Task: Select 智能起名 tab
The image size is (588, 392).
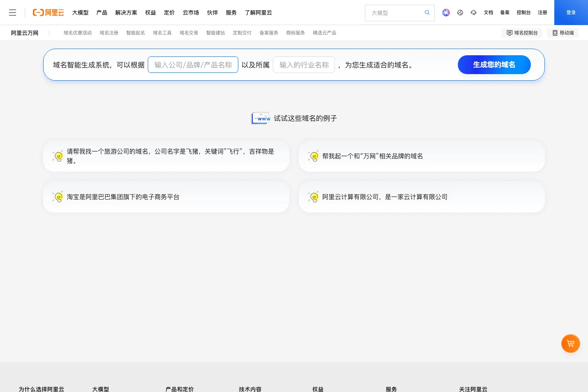Action: pos(136,33)
